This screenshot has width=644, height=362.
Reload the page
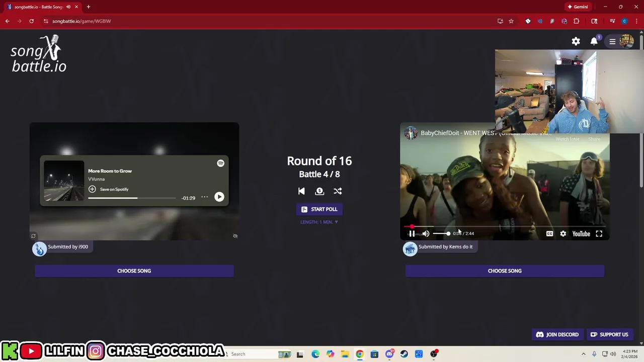(31, 21)
